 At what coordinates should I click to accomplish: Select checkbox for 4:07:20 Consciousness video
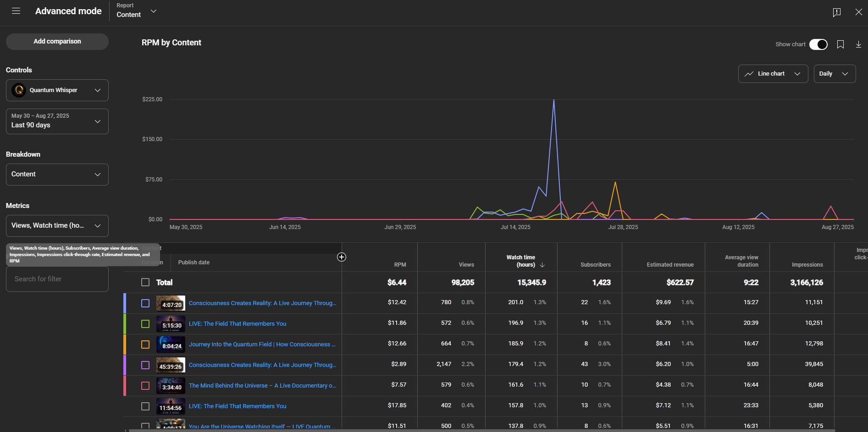145,303
